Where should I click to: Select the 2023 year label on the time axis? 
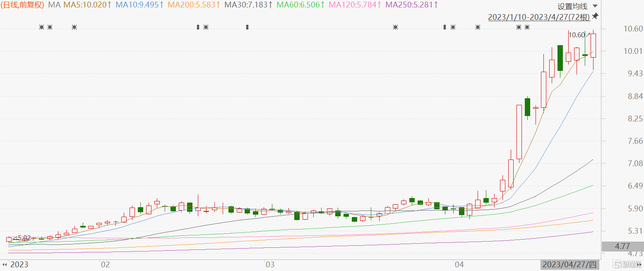click(19, 264)
